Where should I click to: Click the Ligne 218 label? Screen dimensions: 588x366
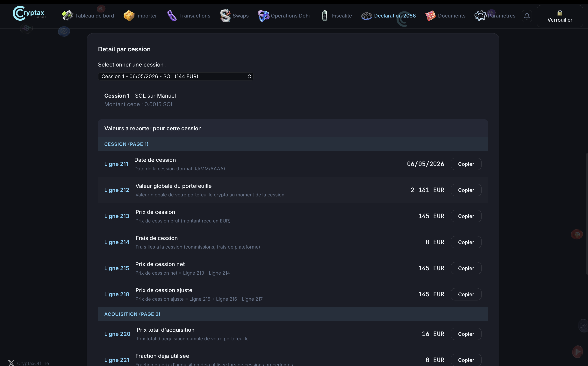pyautogui.click(x=117, y=294)
